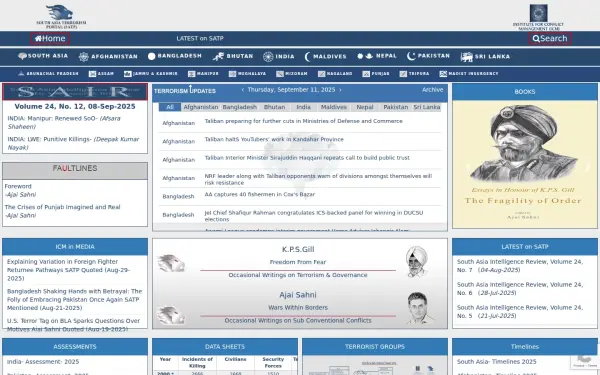Open the Nepal country section
Image resolution: width=600 pixels, height=375 pixels.
(x=377, y=56)
